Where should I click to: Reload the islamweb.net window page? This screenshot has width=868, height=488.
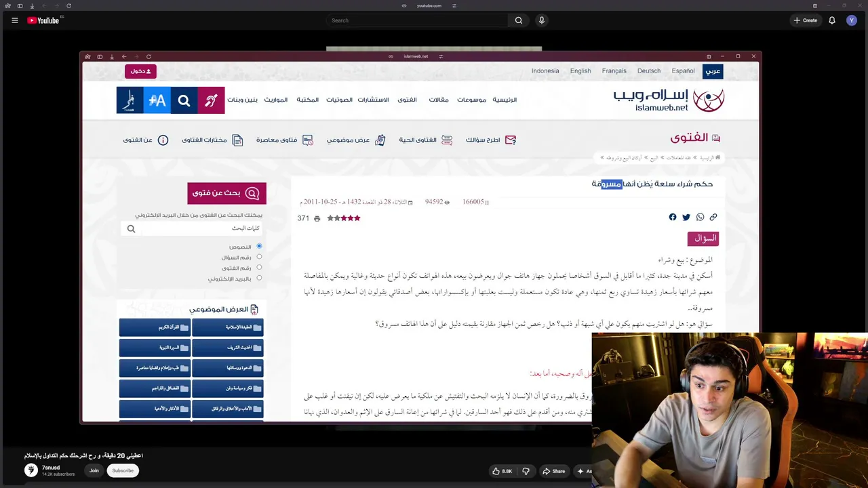click(x=149, y=57)
